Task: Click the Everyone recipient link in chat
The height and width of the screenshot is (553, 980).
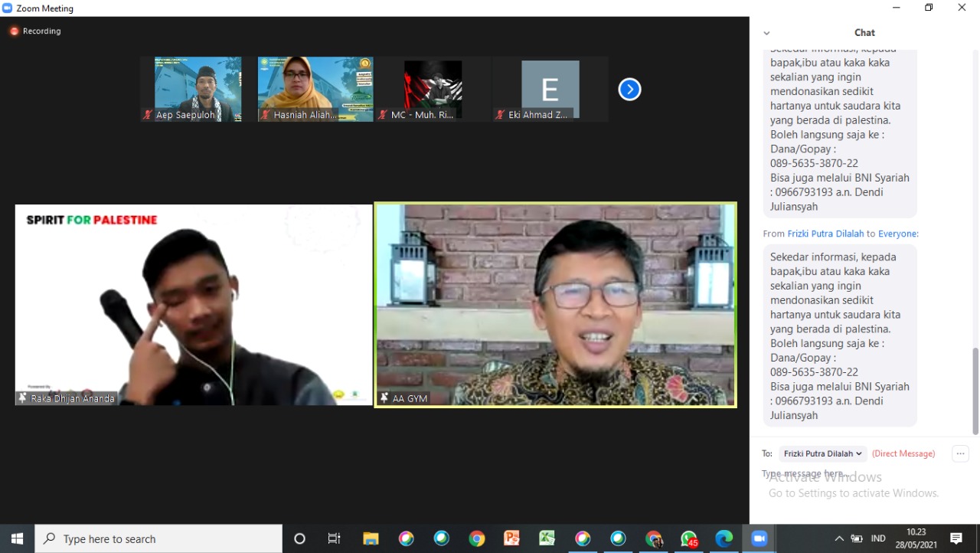Action: tap(897, 234)
